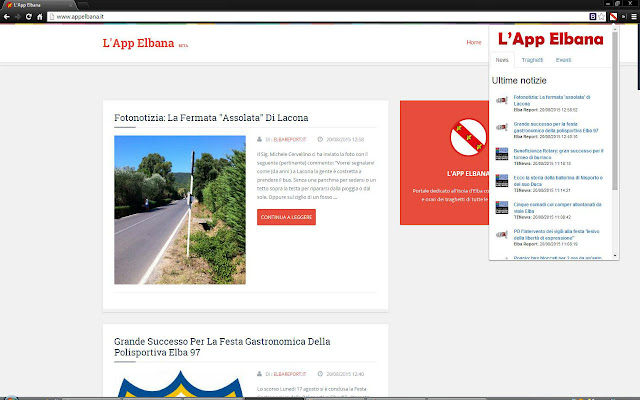Open the Home menu item on the site
Viewport: 640px width, 400px height.
click(474, 42)
